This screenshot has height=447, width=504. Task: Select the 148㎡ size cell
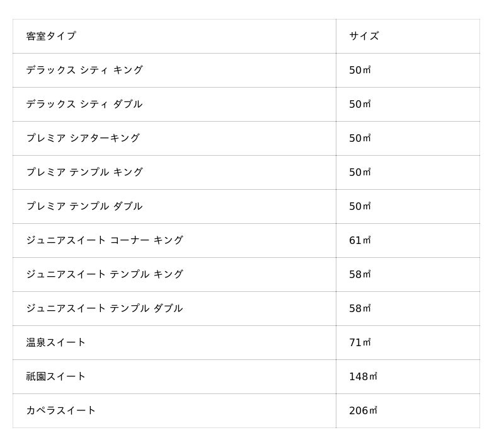363,376
